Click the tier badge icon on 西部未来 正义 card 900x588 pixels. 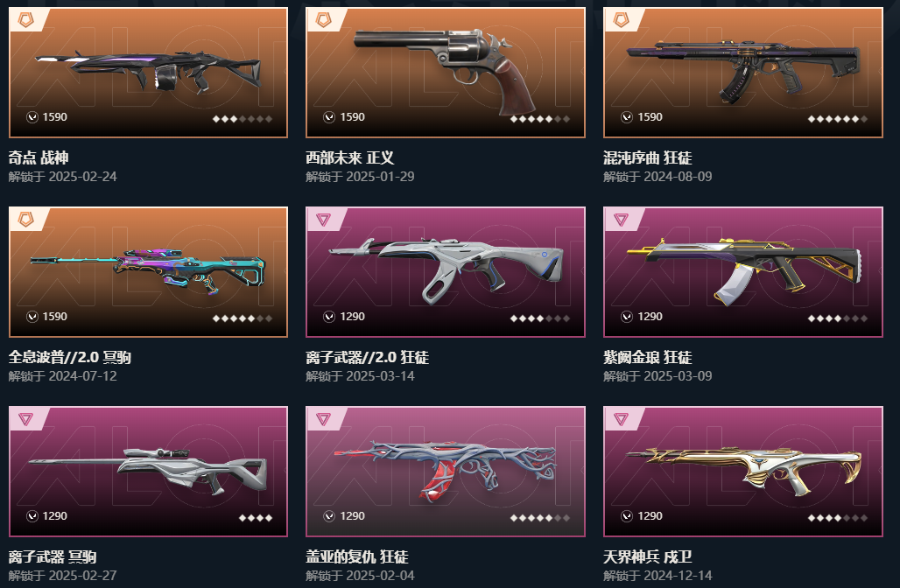point(323,20)
